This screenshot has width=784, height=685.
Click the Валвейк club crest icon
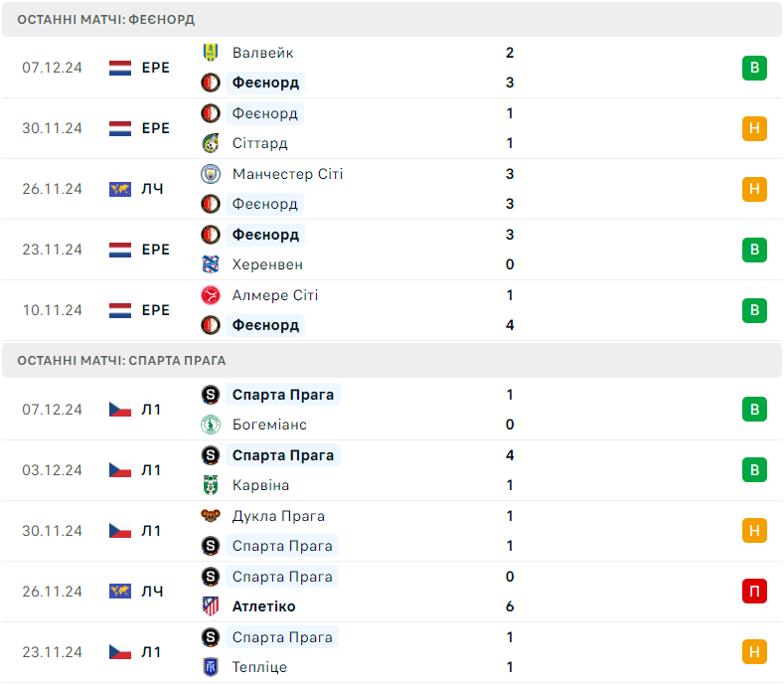pos(211,53)
